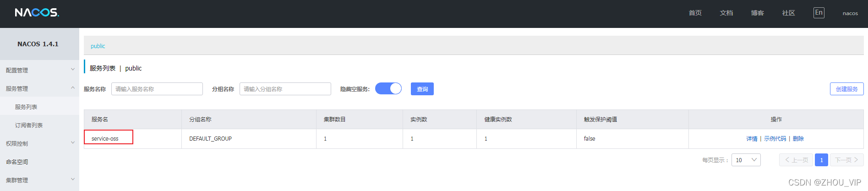868x191 pixels.
Task: Switch language with the En icon
Action: point(819,13)
